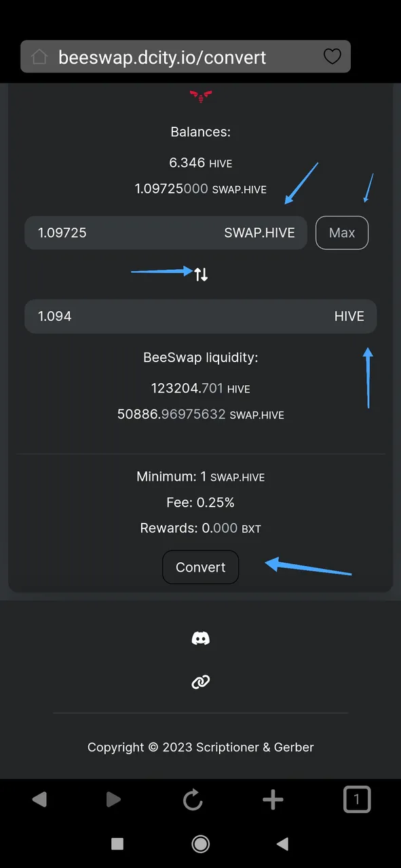Select the Balances: heading
This screenshot has width=401, height=868.
pyautogui.click(x=200, y=132)
